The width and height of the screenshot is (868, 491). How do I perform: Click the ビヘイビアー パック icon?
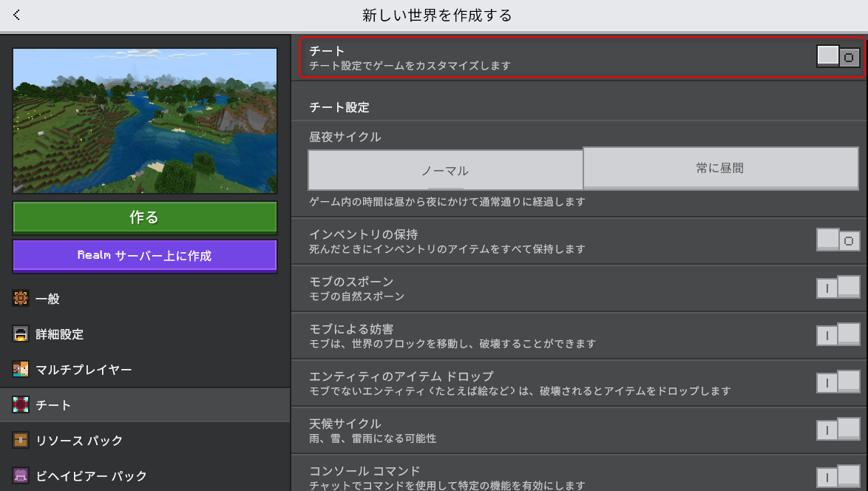21,475
